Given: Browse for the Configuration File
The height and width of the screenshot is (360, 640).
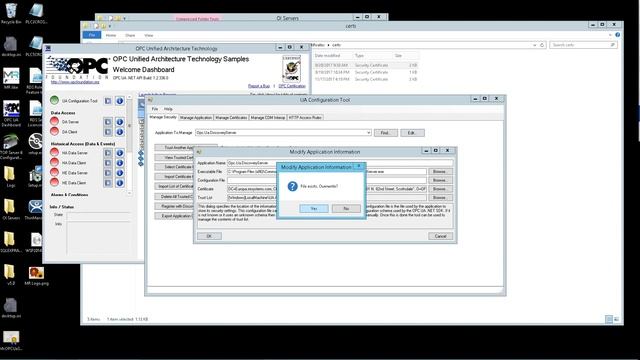Looking at the screenshot, I should [x=439, y=180].
